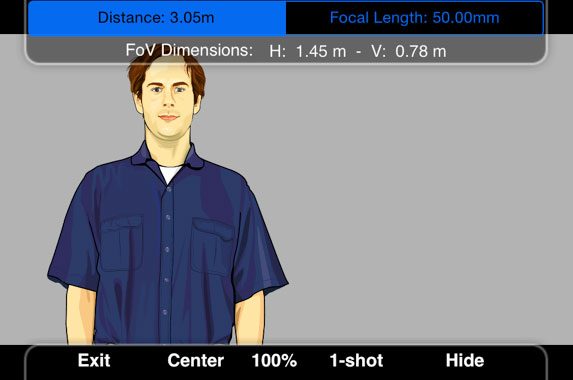Switch to Focal Length 50.00mm segment
This screenshot has height=380, width=573.
pos(414,18)
